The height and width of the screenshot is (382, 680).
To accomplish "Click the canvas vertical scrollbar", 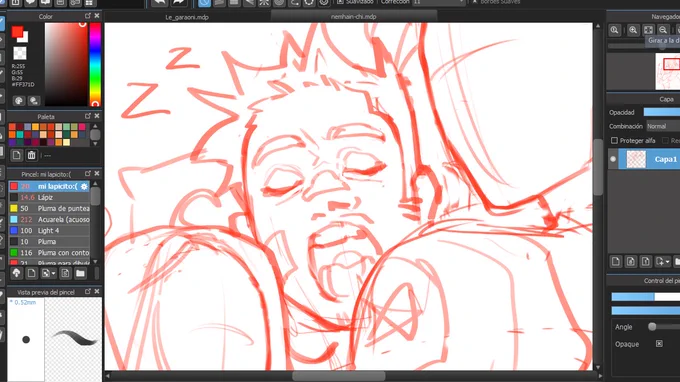I will point(598,167).
